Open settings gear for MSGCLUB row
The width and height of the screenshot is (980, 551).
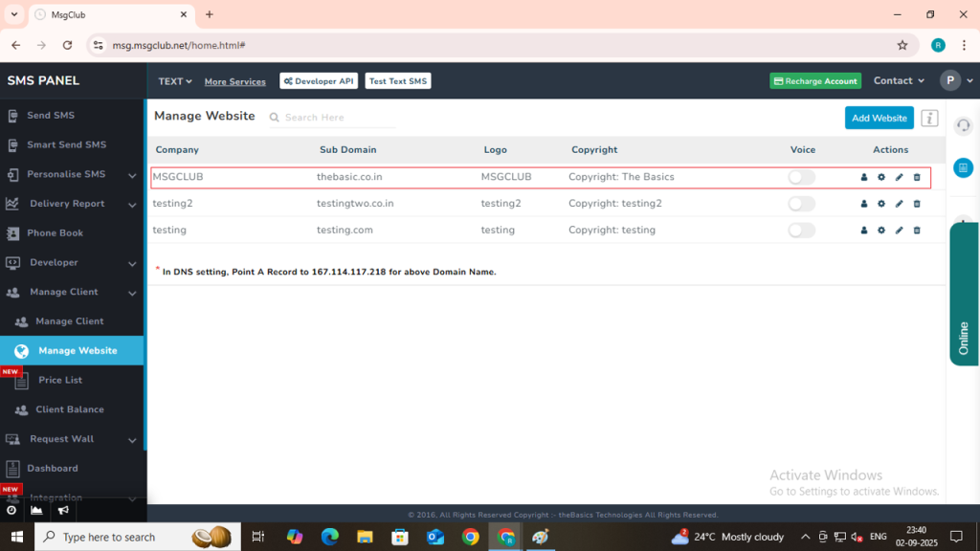(881, 177)
